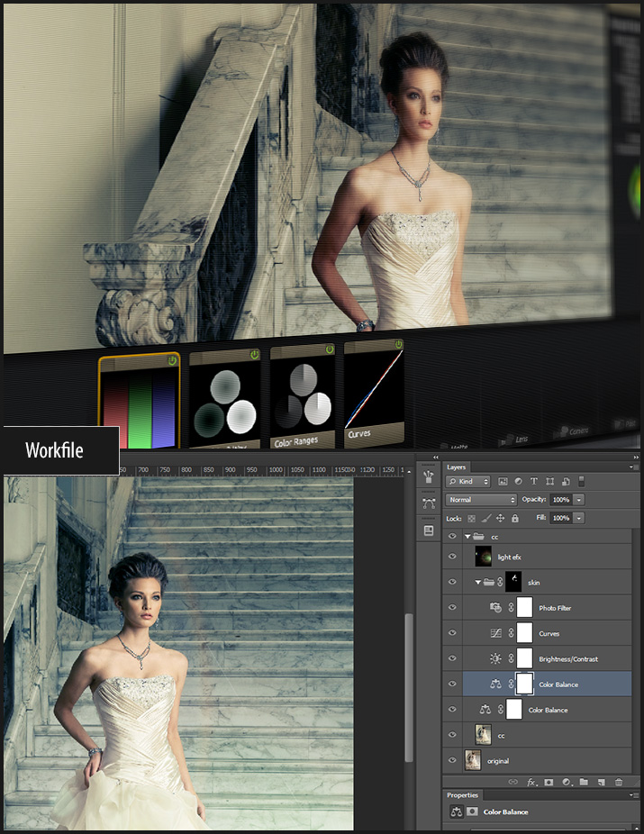
Task: Add a layer mask from the Layers footer
Action: (x=549, y=782)
